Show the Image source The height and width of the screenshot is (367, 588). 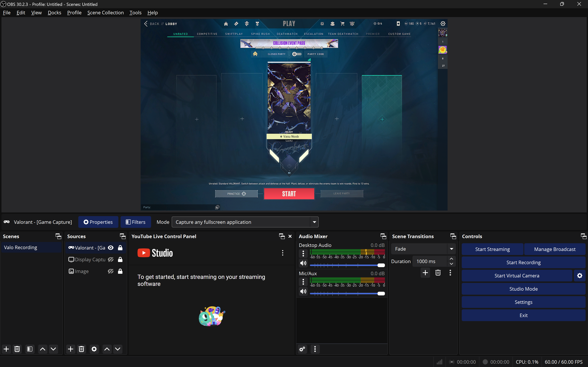click(110, 271)
